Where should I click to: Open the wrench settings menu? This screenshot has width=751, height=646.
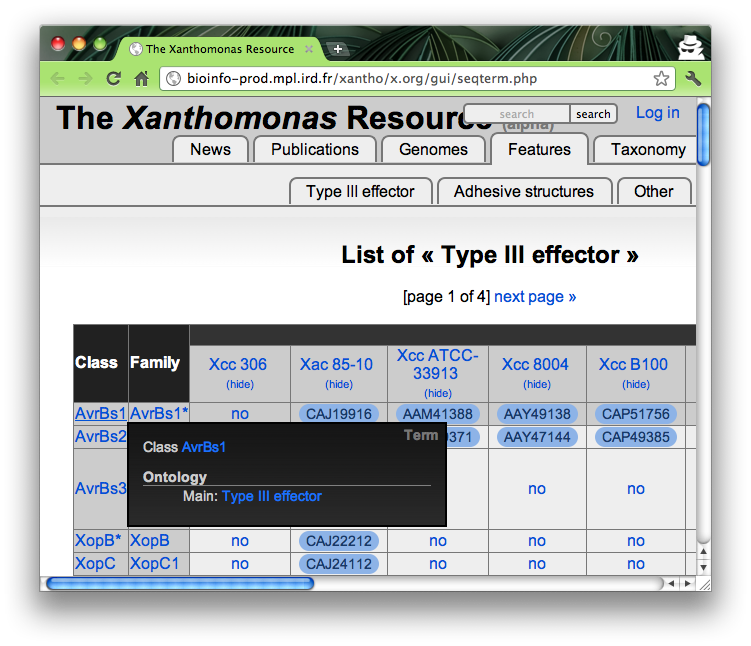click(692, 78)
